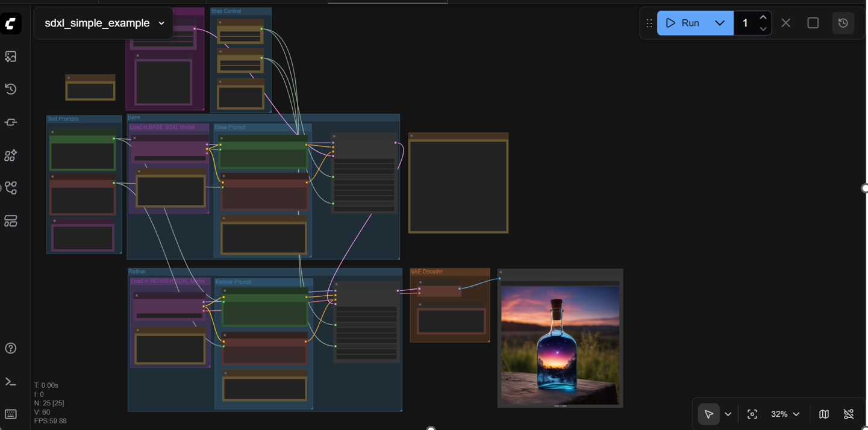Viewport: 868px width, 430px height.
Task: Click the fit-to-view icon in canvas toolbar
Action: (x=752, y=414)
